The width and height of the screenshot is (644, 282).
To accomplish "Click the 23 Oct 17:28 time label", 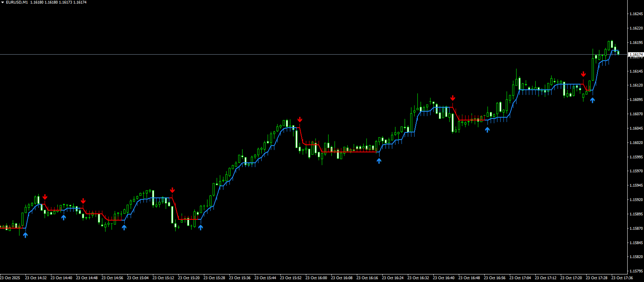I will 597,278.
